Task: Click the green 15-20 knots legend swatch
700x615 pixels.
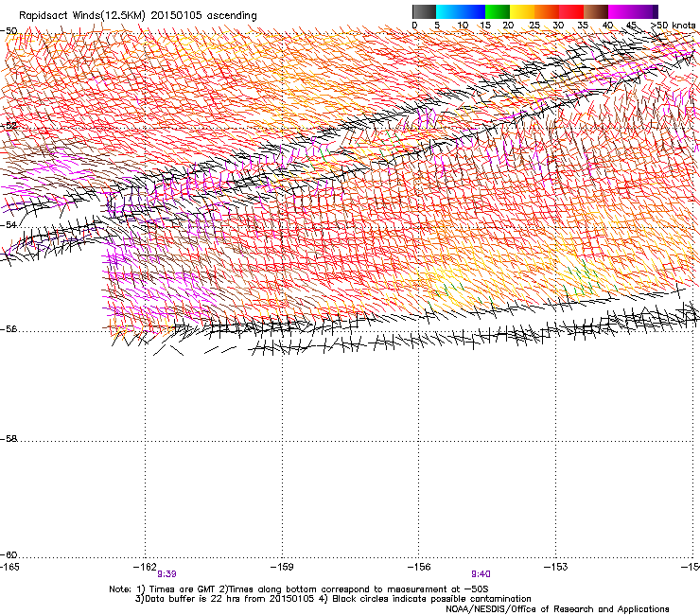Action: click(x=498, y=11)
